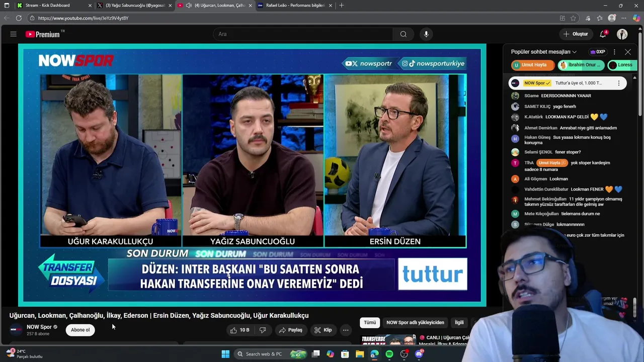This screenshot has height=362, width=644.
Task: Expand Popüler sohbet mesajları dropdown
Action: [544, 52]
